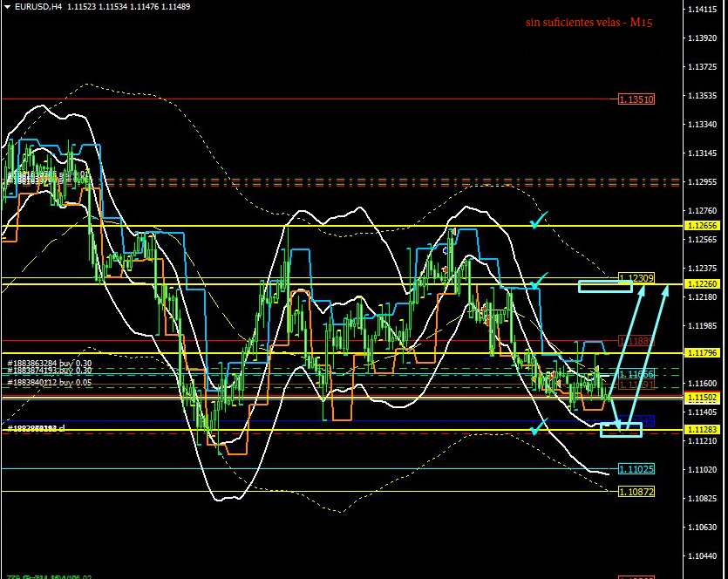Viewport: 728px width, 579px height.
Task: Click the red message "sin suficientes velas - M15"
Action: [x=589, y=23]
